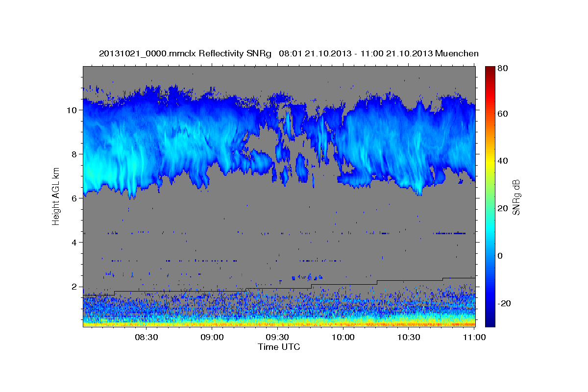Click the plot title starting with 20131021_0000.mmclx
The width and height of the screenshot is (588, 392).
[x=289, y=53]
